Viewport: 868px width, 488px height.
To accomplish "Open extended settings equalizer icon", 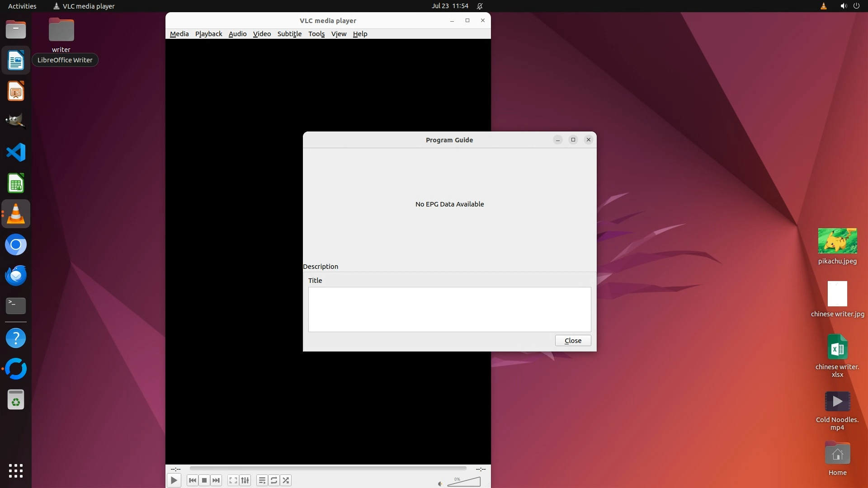I will tap(245, 480).
